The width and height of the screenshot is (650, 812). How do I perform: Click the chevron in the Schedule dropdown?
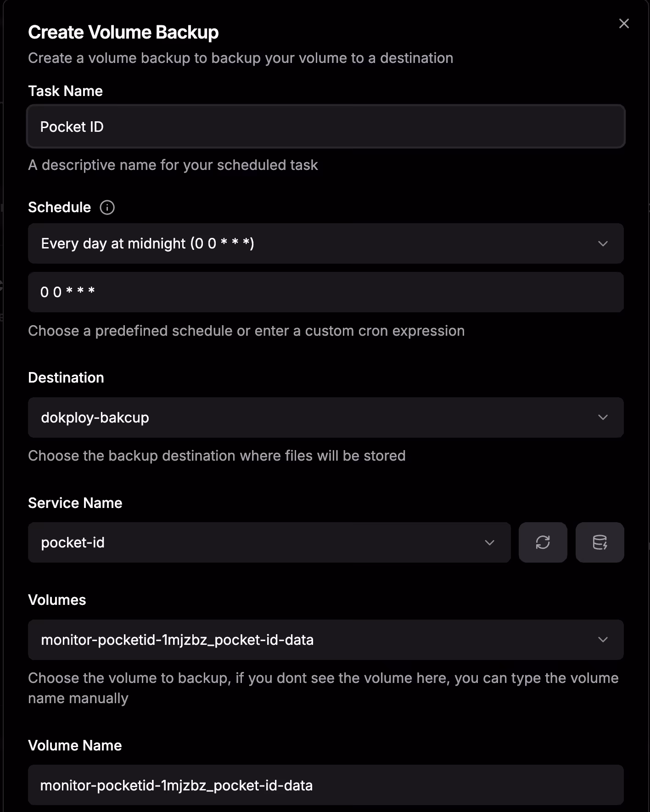click(x=603, y=243)
